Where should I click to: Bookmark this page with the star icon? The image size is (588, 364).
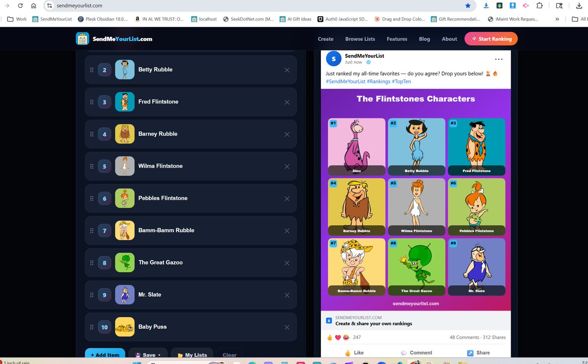(468, 6)
